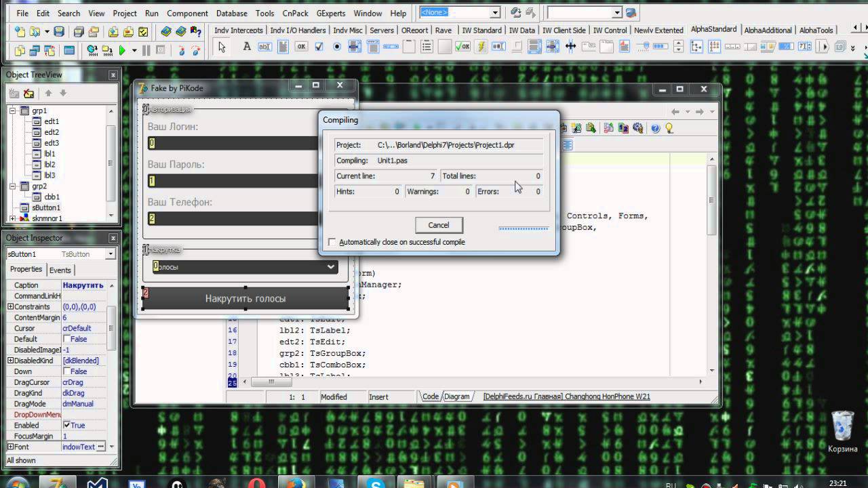
Task: Click the Font property ellipsis button
Action: [101, 447]
